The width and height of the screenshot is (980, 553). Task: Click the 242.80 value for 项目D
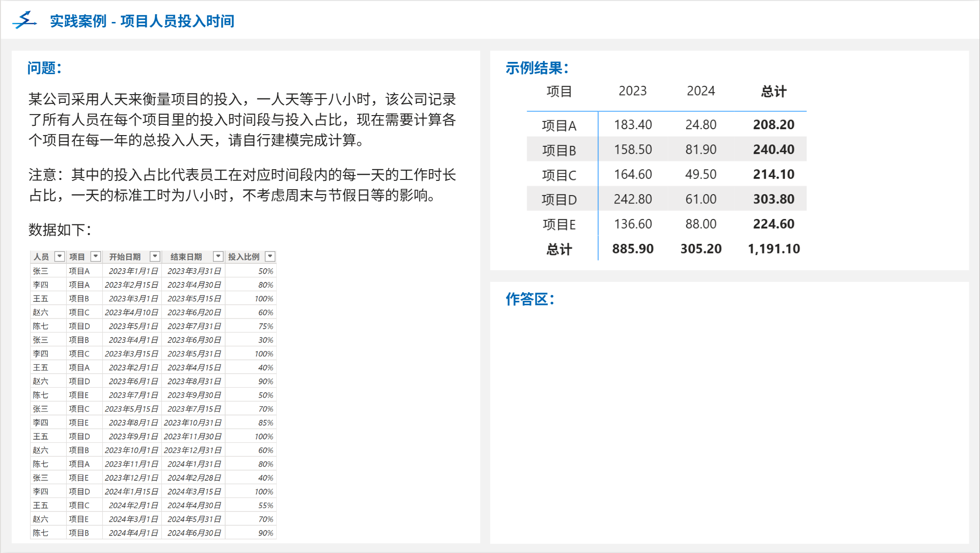tap(633, 199)
